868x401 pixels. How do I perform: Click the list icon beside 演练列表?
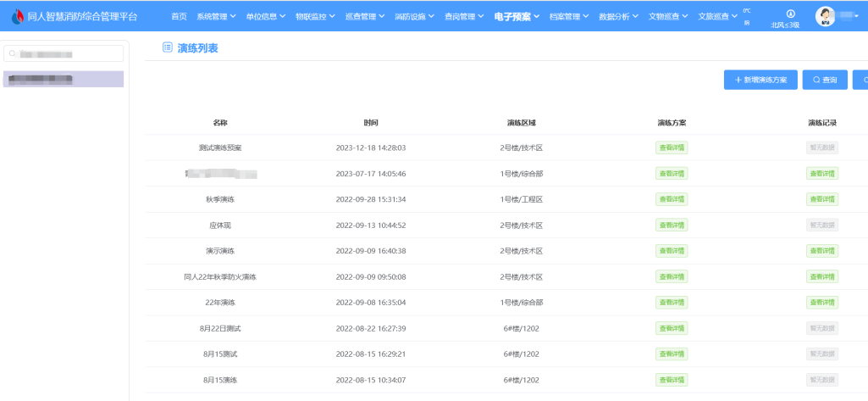pyautogui.click(x=168, y=48)
